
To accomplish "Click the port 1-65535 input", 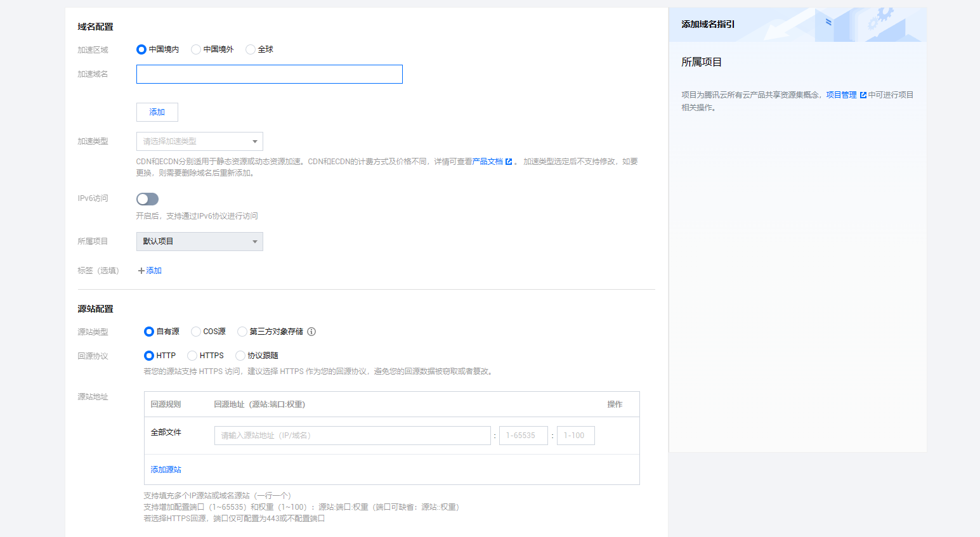I will (523, 436).
